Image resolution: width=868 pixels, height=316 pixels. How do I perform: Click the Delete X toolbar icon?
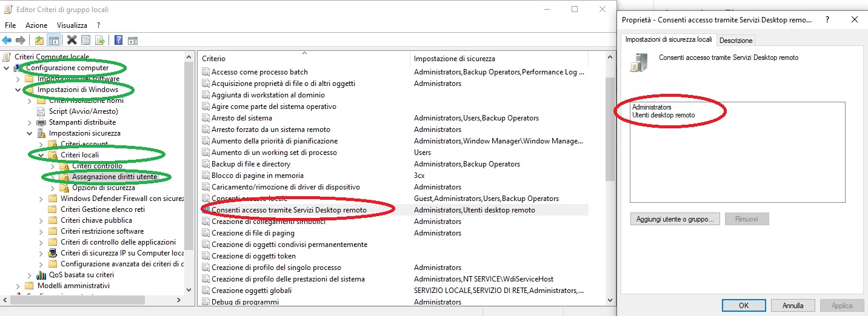[x=72, y=41]
